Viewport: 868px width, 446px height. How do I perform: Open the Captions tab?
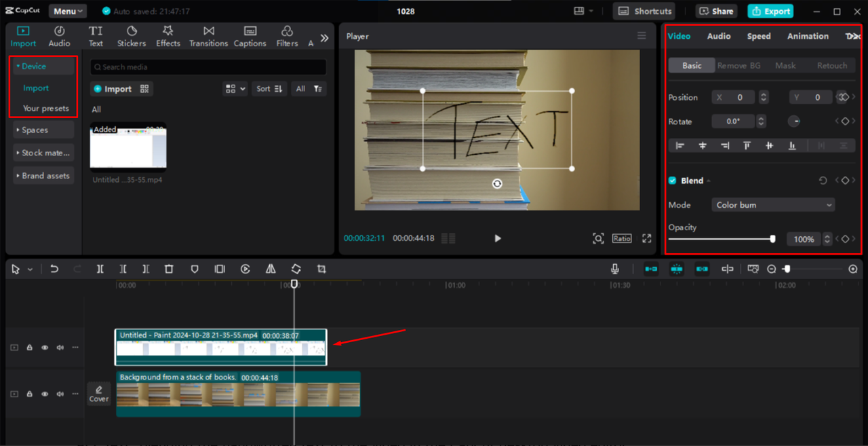(x=250, y=36)
